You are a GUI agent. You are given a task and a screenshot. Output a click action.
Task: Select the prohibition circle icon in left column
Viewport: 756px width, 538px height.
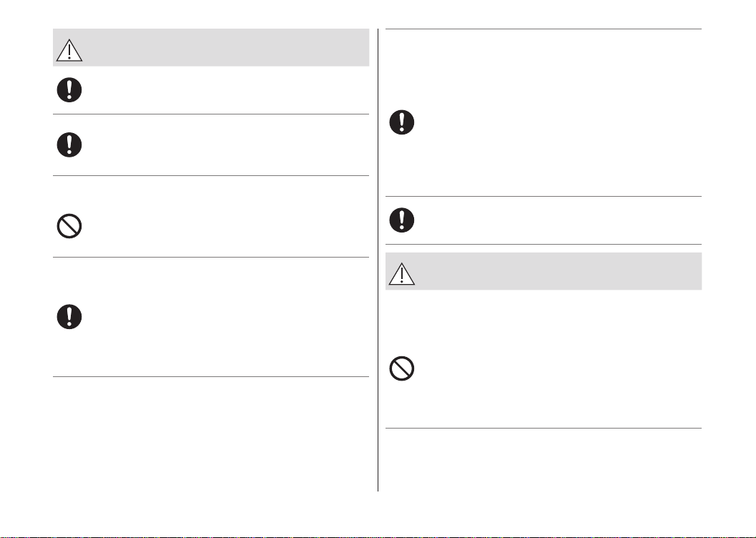pyautogui.click(x=69, y=226)
